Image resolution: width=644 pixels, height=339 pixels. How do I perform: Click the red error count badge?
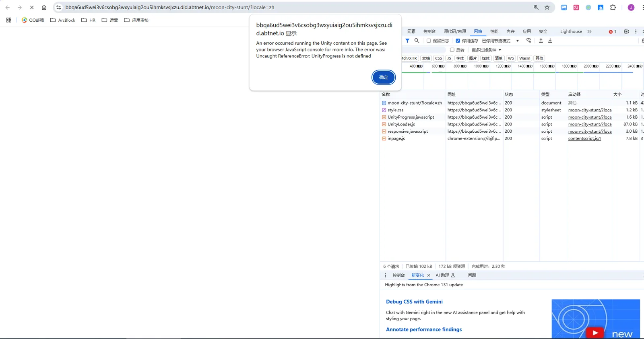[613, 32]
